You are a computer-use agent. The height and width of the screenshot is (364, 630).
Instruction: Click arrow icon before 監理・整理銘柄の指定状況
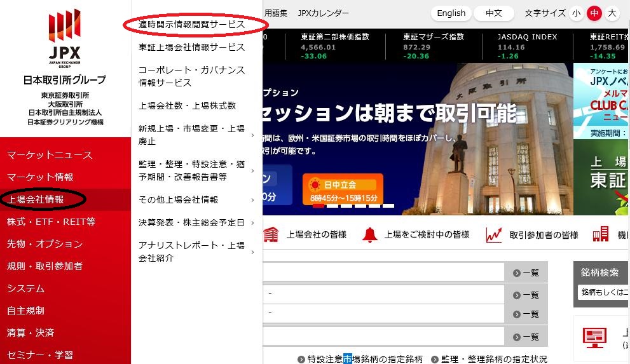click(x=434, y=359)
